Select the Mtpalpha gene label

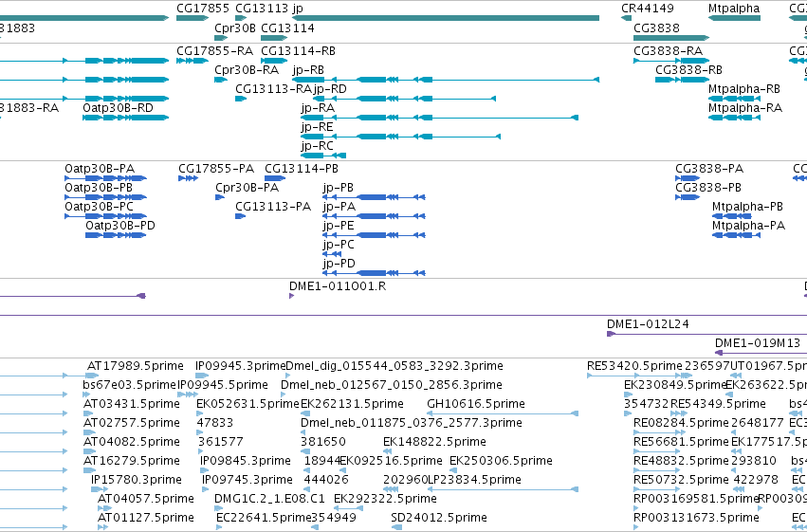click(x=734, y=9)
